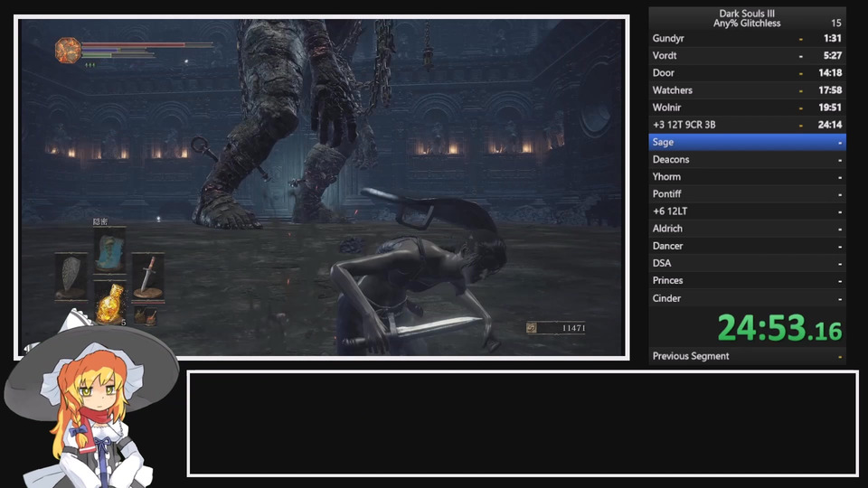Select the Gundyr split row

[747, 38]
